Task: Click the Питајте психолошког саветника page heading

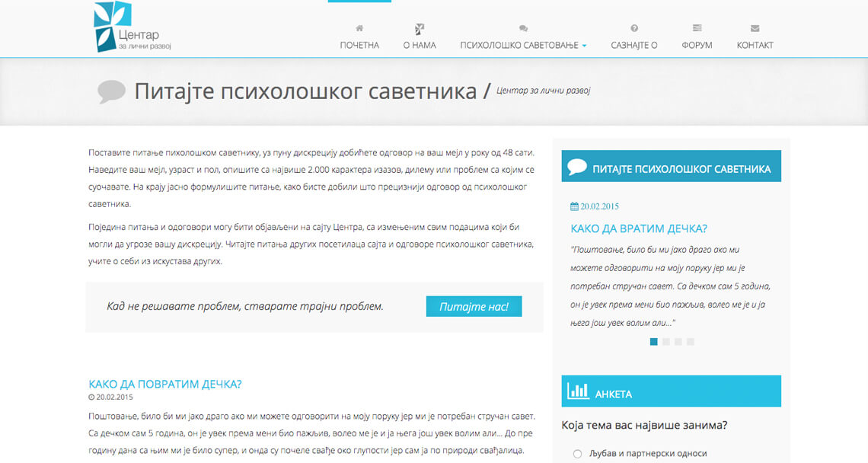Action: click(305, 91)
